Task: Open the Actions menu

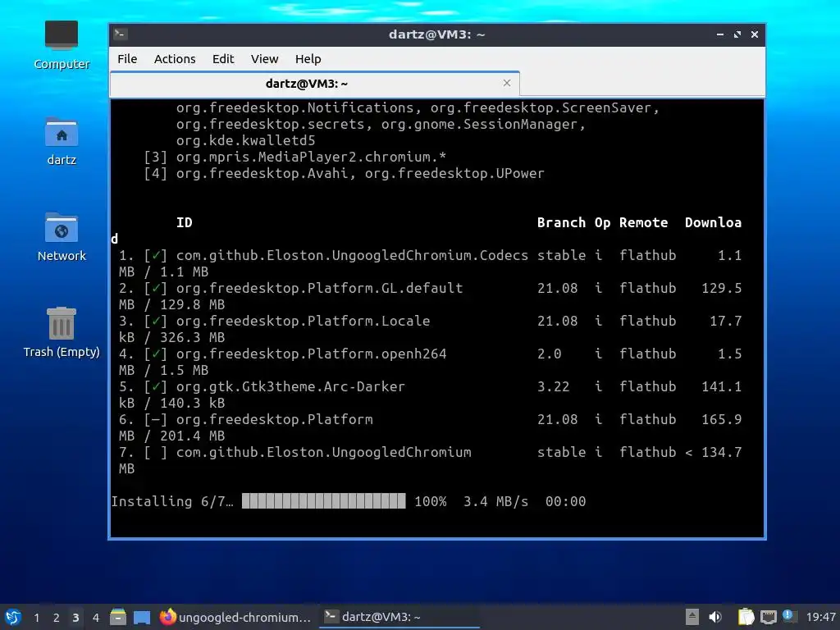Action: tap(175, 59)
